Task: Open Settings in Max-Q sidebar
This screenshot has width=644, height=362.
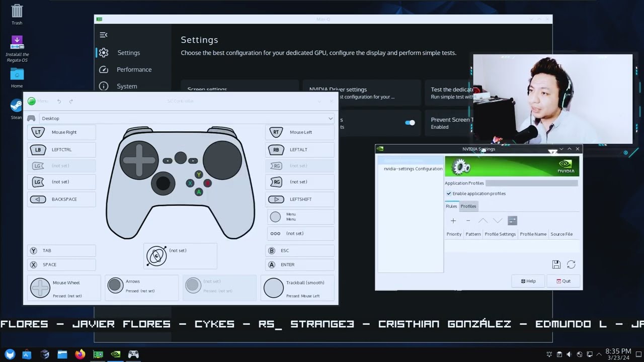Action: 128,53
